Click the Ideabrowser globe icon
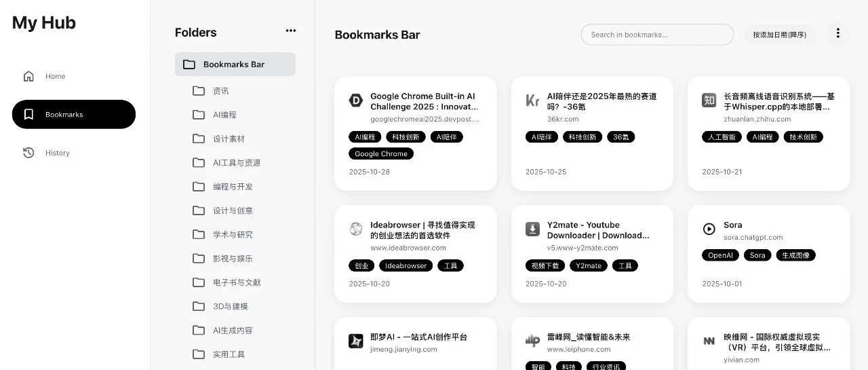868x370 pixels. (355, 229)
